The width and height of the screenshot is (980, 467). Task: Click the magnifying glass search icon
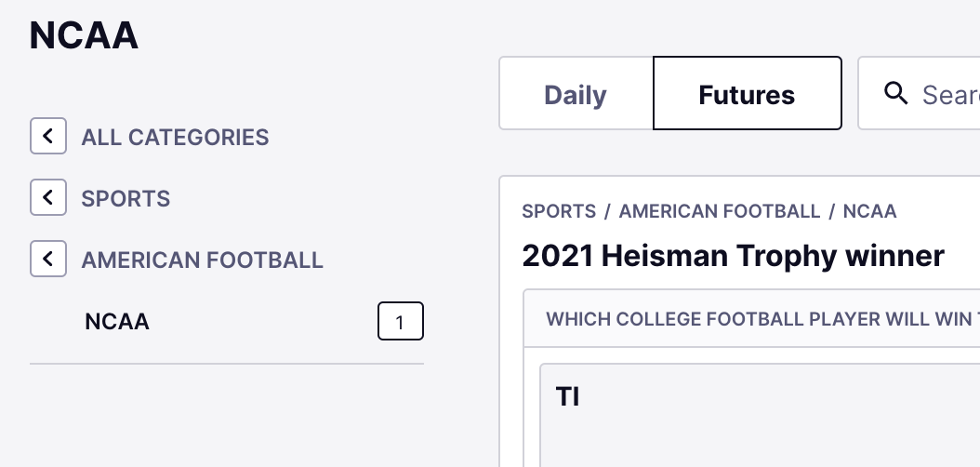click(x=896, y=93)
